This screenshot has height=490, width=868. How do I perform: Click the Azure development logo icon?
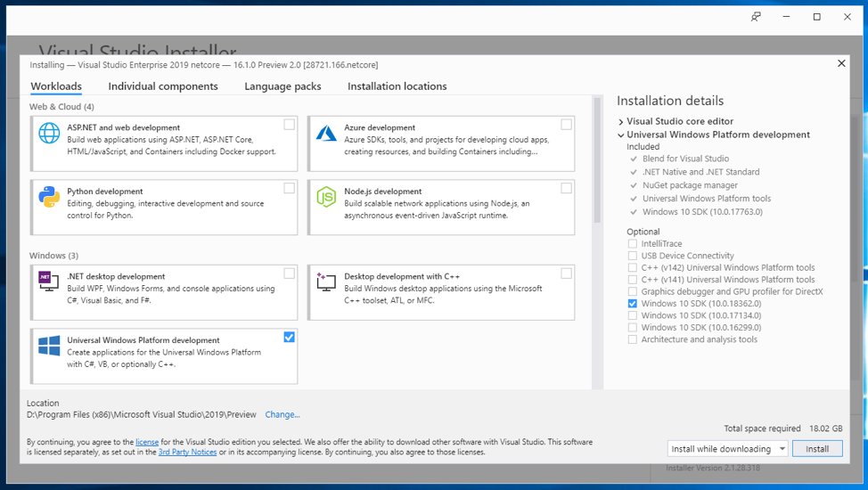(x=326, y=134)
